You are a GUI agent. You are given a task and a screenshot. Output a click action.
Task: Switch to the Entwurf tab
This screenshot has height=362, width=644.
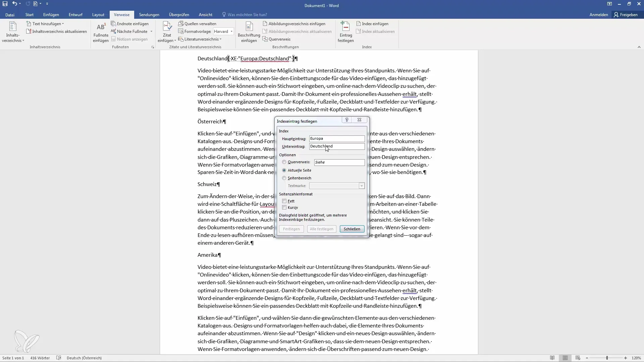tap(75, 15)
